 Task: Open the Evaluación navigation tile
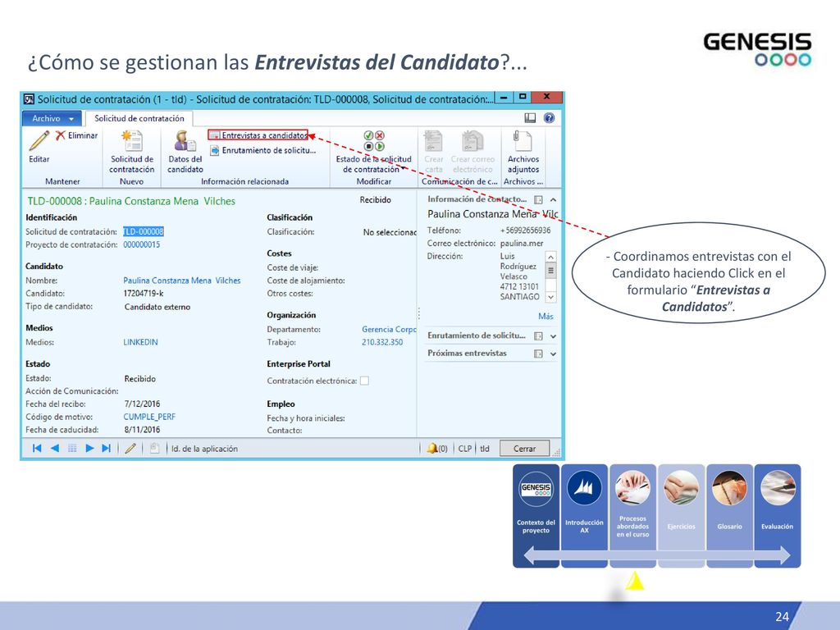point(778,515)
